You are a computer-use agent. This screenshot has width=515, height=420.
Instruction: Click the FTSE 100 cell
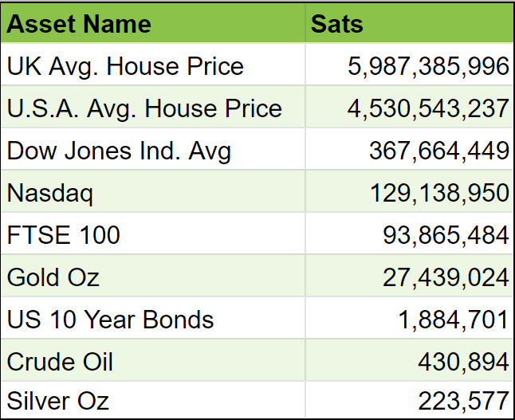[64, 235]
